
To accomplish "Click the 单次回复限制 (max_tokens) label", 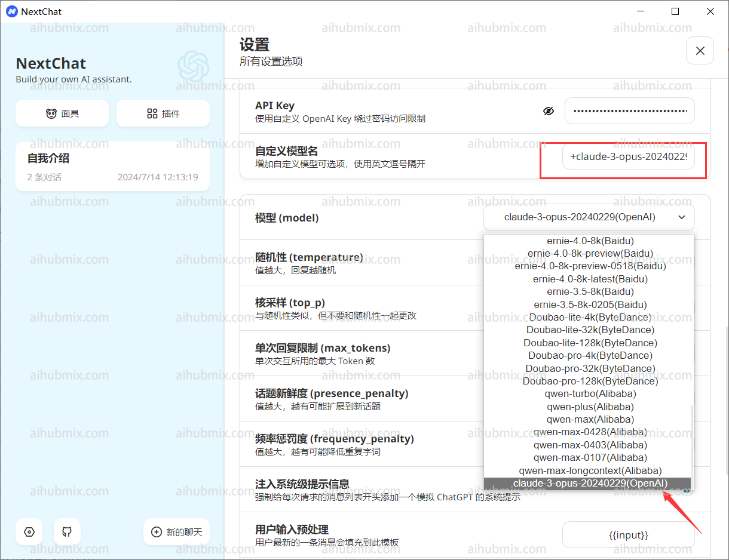I will click(323, 347).
